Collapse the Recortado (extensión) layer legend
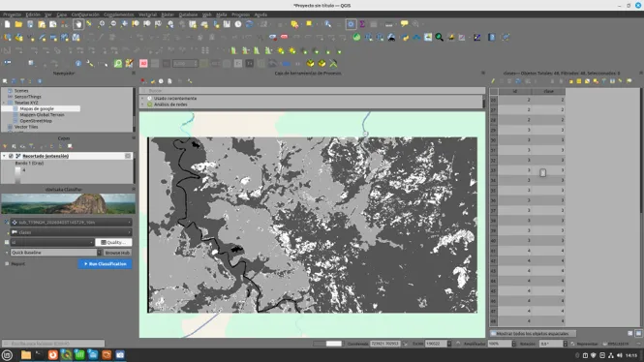 coord(4,156)
